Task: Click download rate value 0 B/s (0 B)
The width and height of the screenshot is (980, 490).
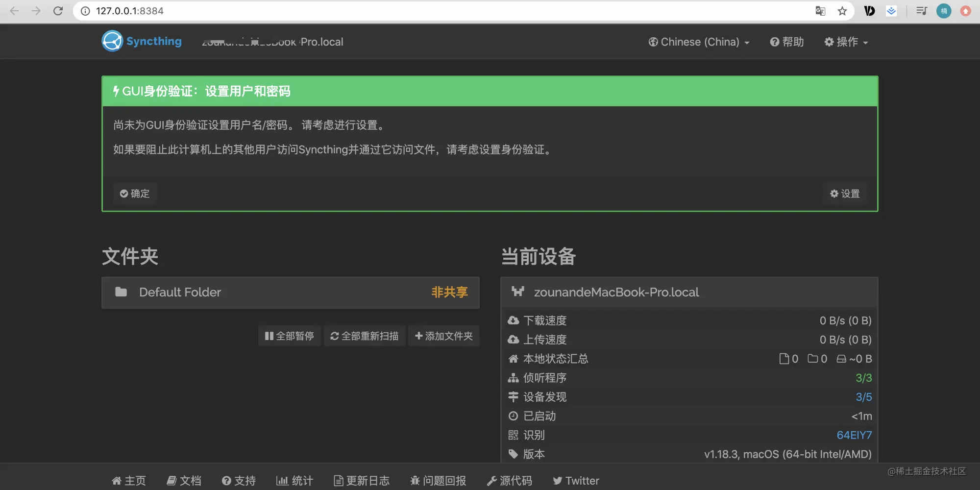Action: click(x=846, y=320)
